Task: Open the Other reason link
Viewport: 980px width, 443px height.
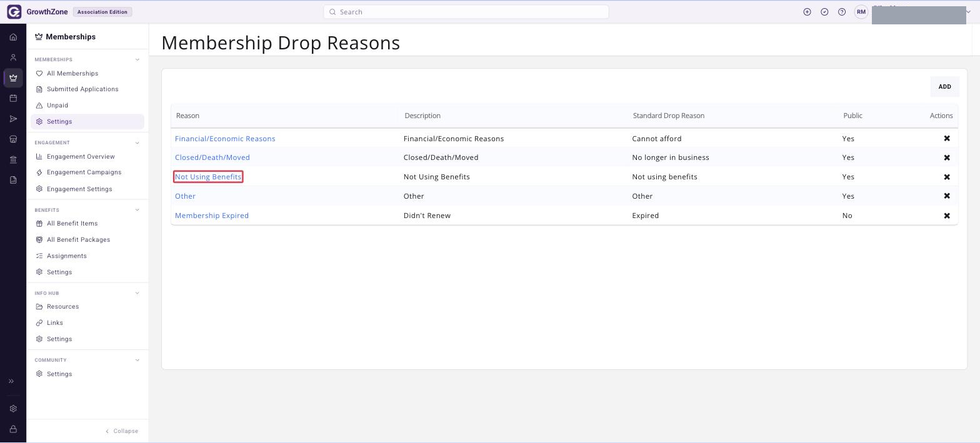Action: [185, 196]
